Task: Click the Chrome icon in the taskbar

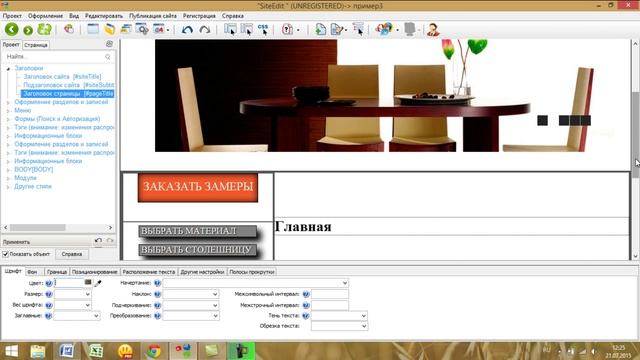Action: pyautogui.click(x=154, y=351)
